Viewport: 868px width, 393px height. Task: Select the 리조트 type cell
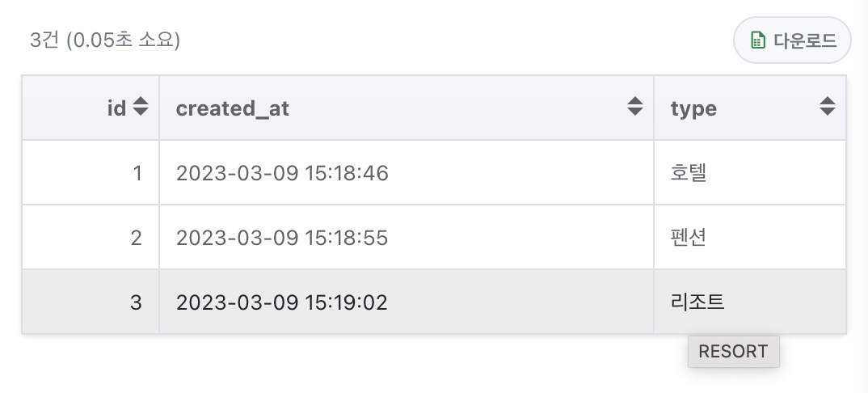coord(750,302)
